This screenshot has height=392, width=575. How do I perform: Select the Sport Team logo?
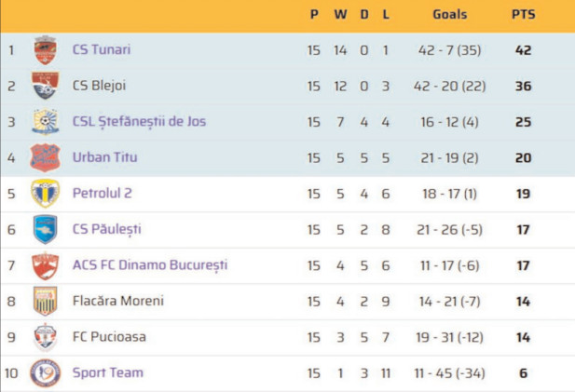tap(45, 372)
